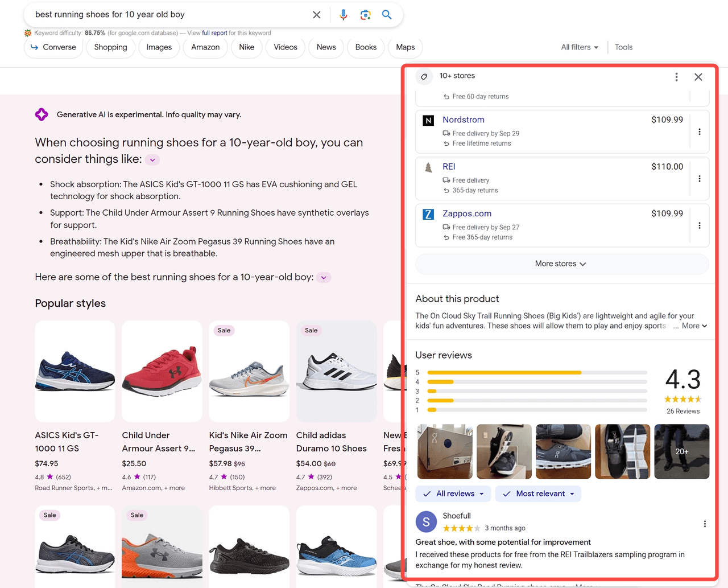
Task: Open the store panel's three-dot menu beside 10+ stores
Action: point(676,77)
